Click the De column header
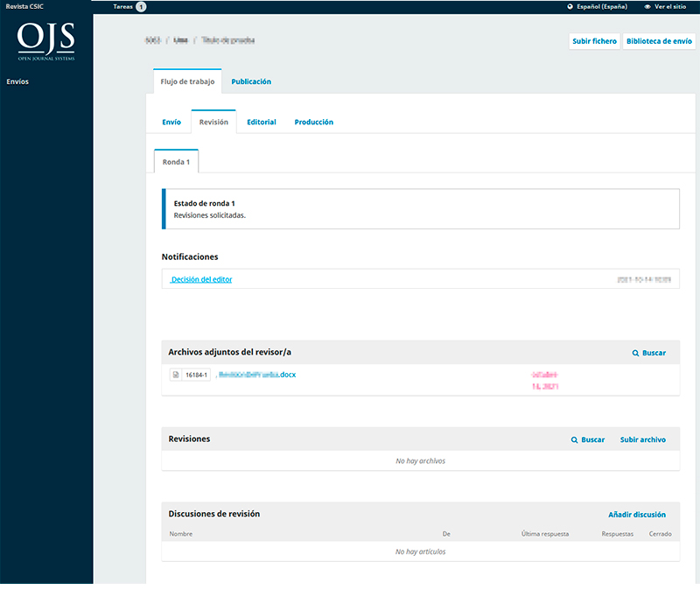 pyautogui.click(x=446, y=534)
